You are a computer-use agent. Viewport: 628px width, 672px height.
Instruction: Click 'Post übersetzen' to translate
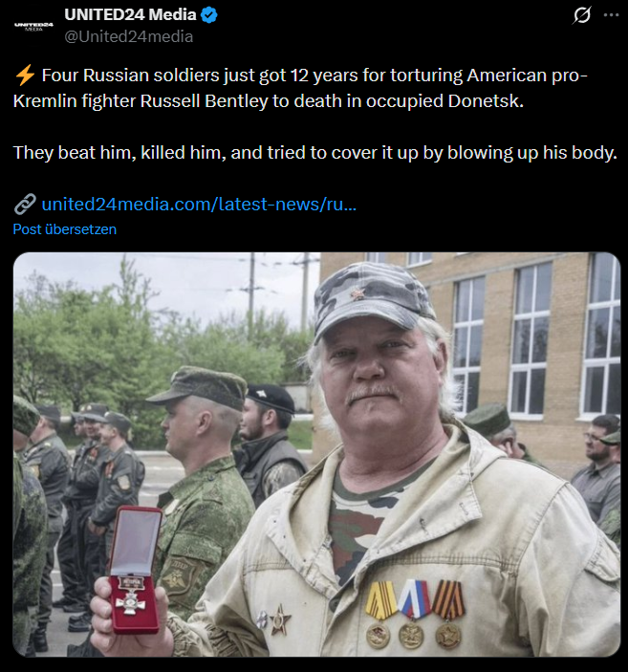[x=65, y=229]
